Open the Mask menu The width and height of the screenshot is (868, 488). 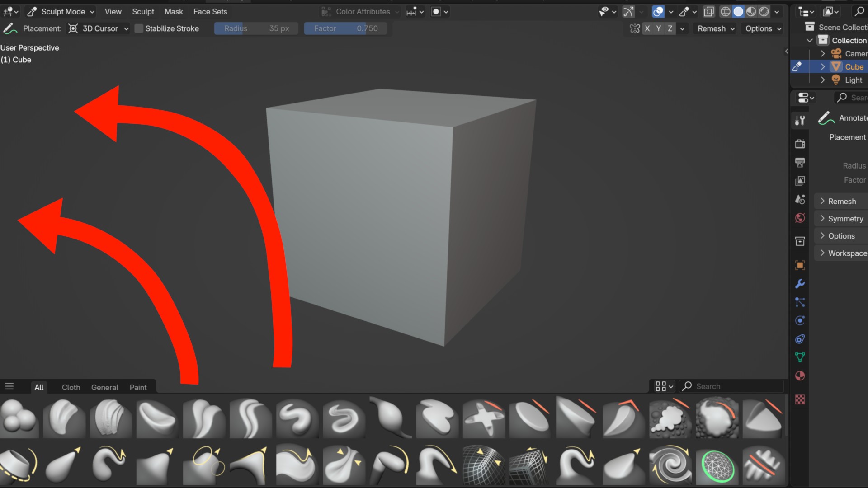pyautogui.click(x=174, y=12)
